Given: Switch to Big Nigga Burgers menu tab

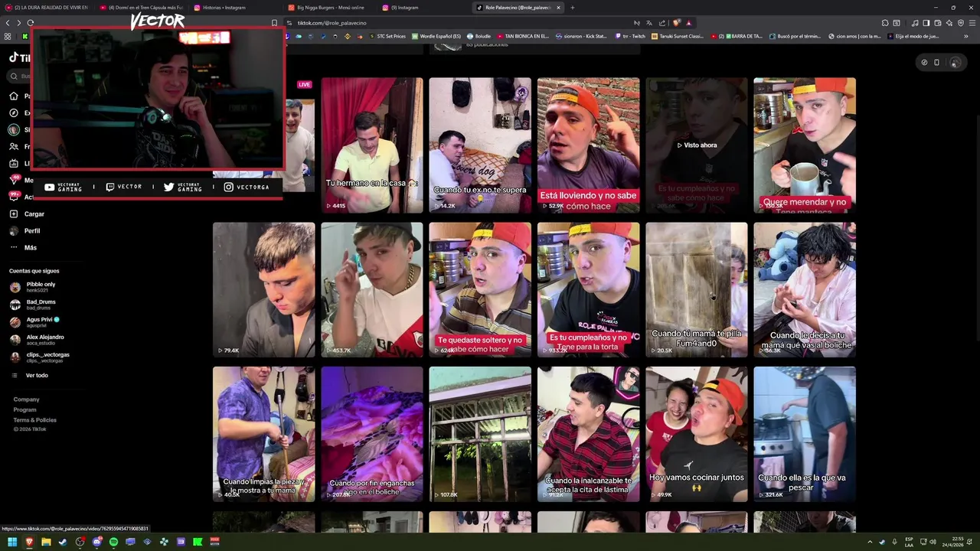Looking at the screenshot, I should (328, 8).
